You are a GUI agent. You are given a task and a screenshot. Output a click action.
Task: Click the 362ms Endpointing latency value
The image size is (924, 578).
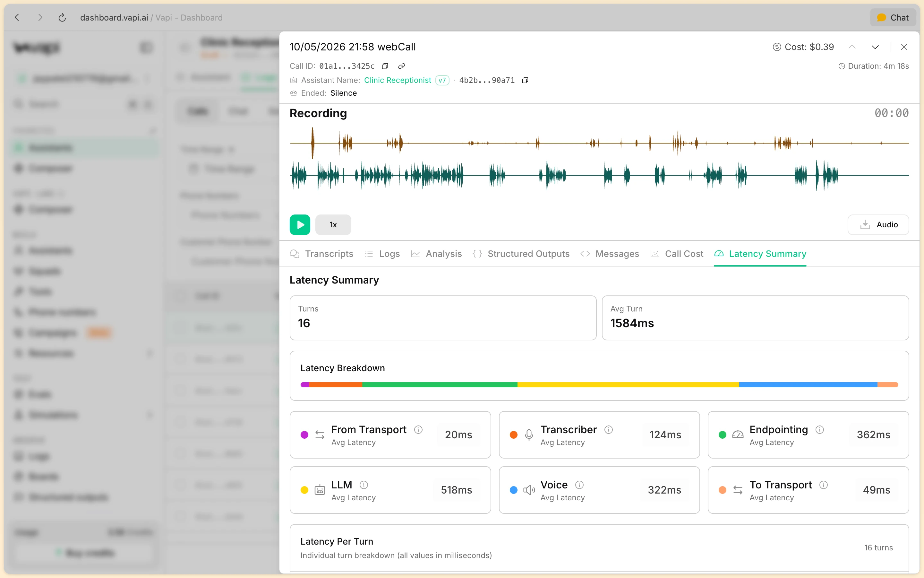(x=873, y=435)
